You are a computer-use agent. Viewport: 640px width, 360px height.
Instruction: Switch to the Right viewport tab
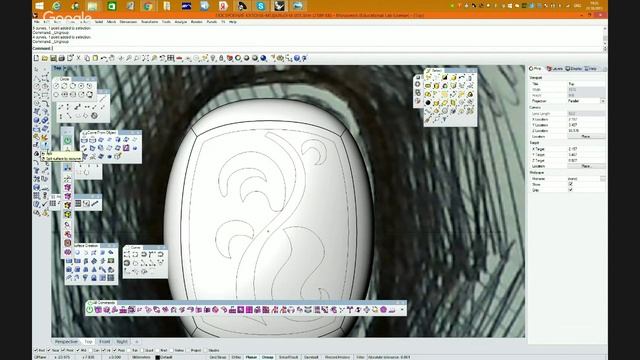pyautogui.click(x=122, y=342)
